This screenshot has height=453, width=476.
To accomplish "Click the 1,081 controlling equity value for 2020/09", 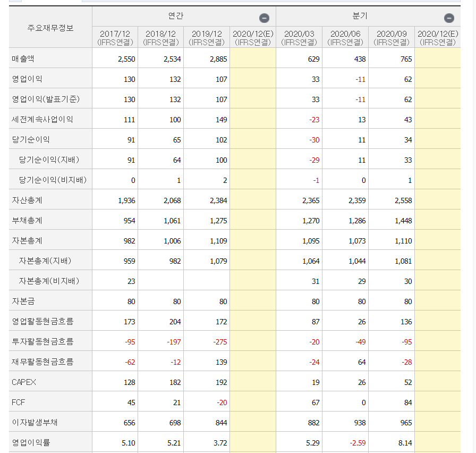I will (403, 261).
